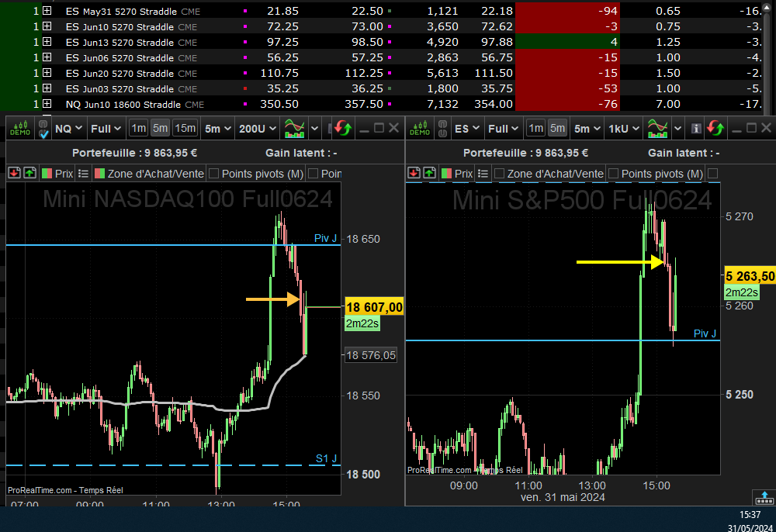Click green up-arrow export icon in ES chart
Screen dimensions: 776x532
pyautogui.click(x=430, y=173)
